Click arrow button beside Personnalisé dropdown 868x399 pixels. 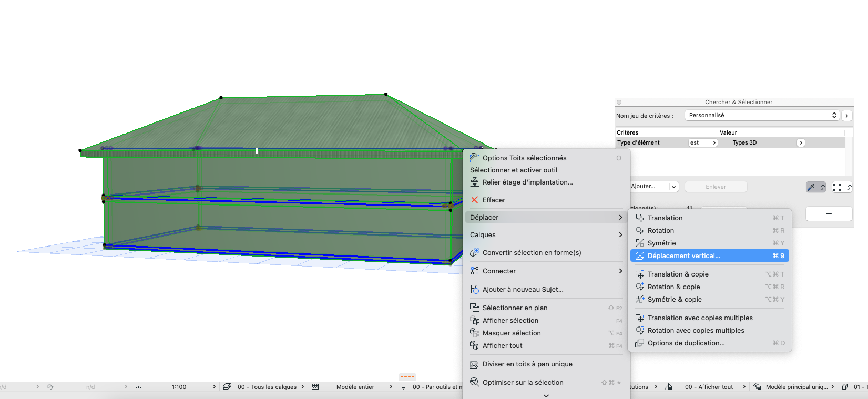(846, 116)
